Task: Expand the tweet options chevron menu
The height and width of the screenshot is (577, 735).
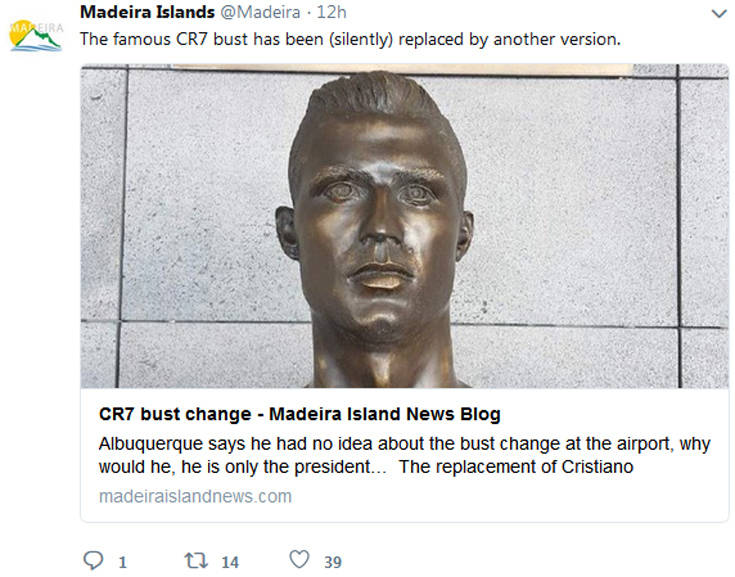Action: pyautogui.click(x=719, y=14)
